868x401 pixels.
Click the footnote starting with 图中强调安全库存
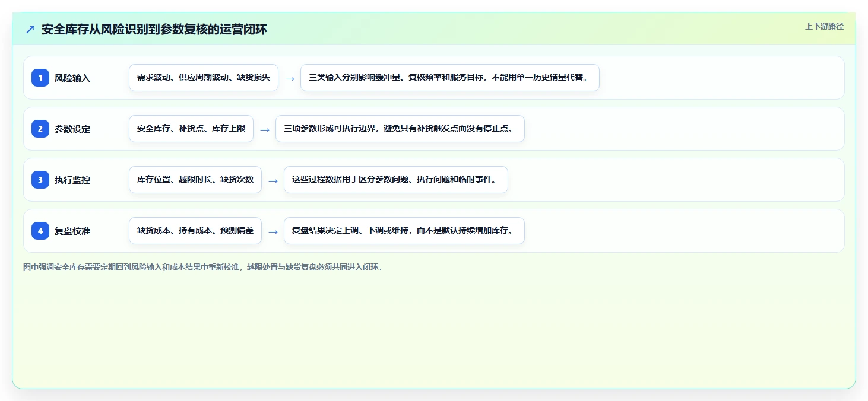(204, 268)
